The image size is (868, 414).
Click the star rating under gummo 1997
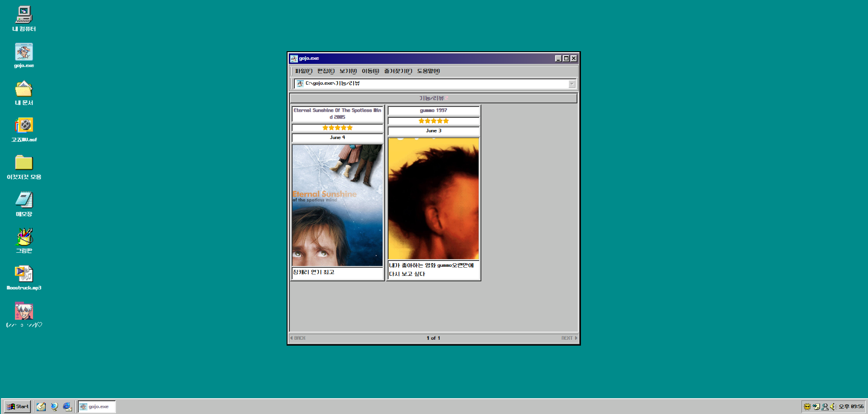point(433,121)
